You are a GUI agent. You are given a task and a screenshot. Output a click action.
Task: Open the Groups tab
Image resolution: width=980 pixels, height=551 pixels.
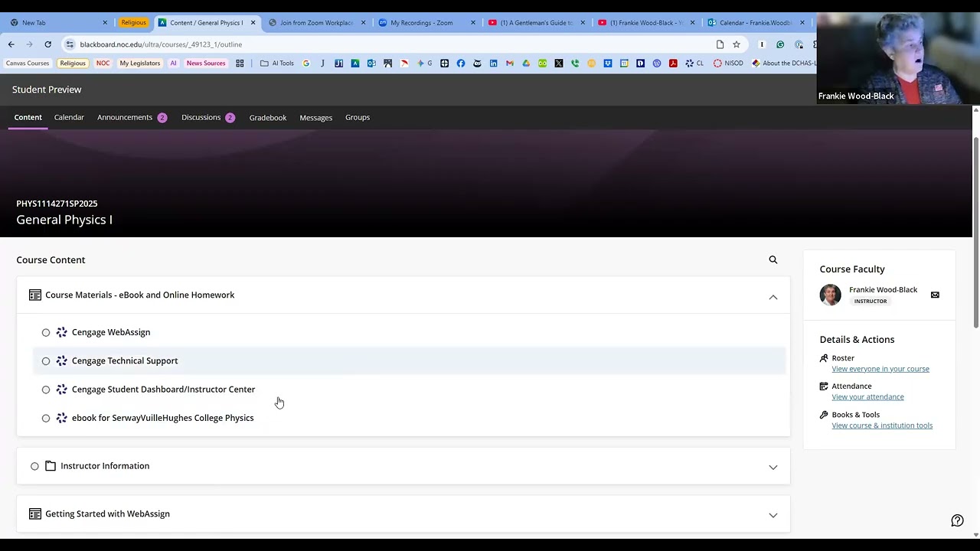pos(358,118)
